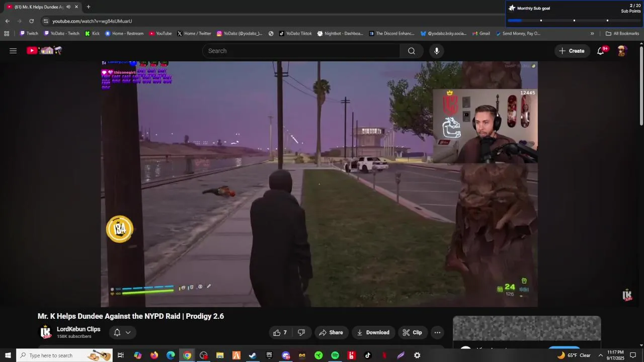The width and height of the screenshot is (644, 362).
Task: Share this video
Action: click(x=331, y=332)
